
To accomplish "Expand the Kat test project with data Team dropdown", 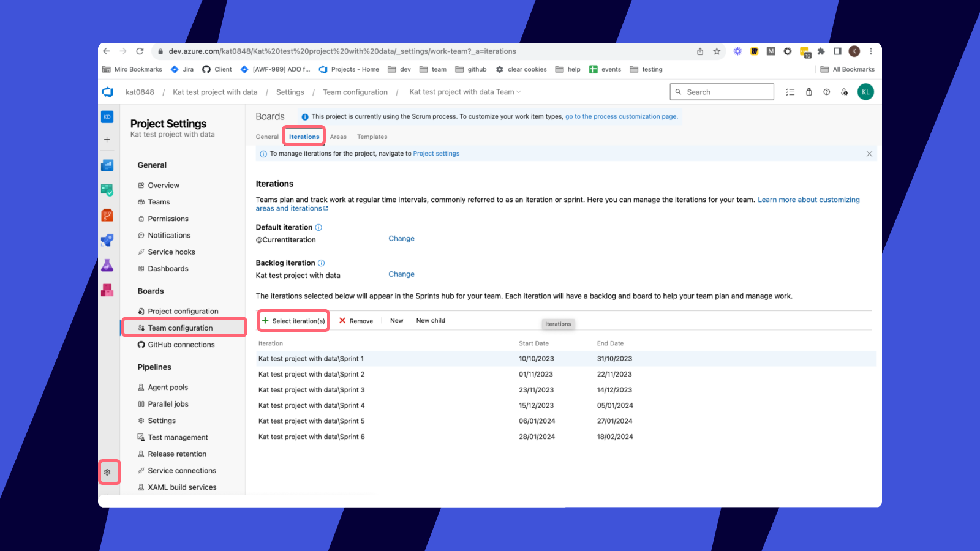I will point(464,92).
